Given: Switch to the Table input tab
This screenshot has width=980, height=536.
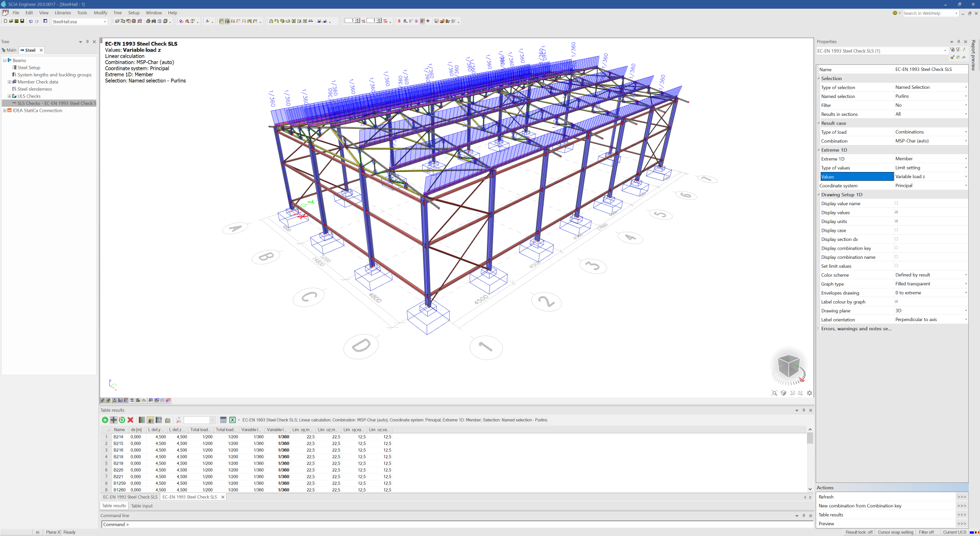Looking at the screenshot, I should click(x=141, y=506).
